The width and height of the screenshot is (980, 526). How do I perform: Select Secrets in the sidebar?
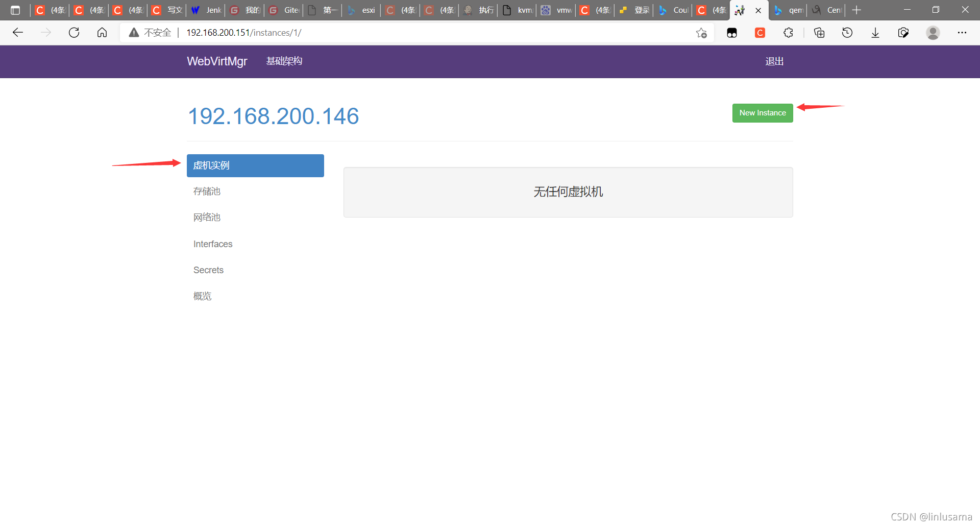tap(255, 270)
